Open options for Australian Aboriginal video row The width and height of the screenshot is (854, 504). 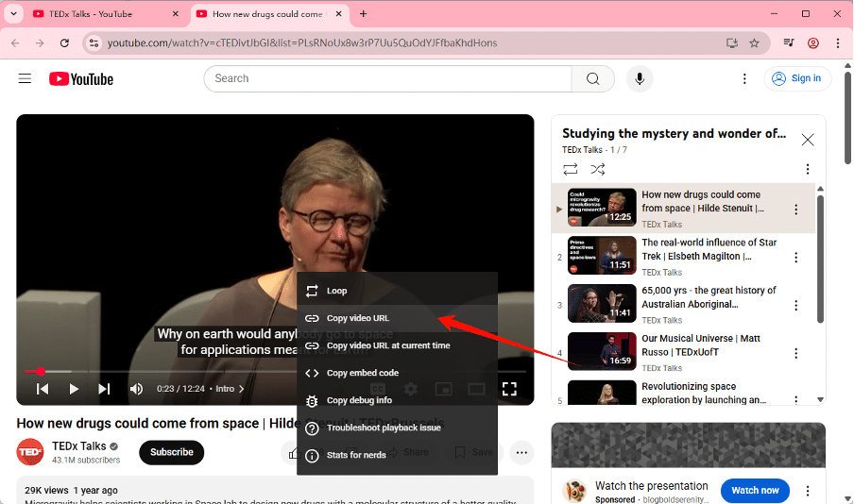click(x=795, y=306)
